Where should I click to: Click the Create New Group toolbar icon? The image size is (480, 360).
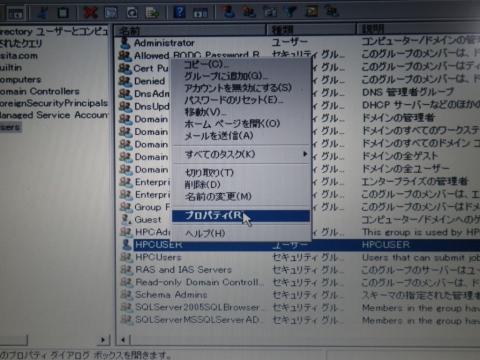tap(249, 12)
